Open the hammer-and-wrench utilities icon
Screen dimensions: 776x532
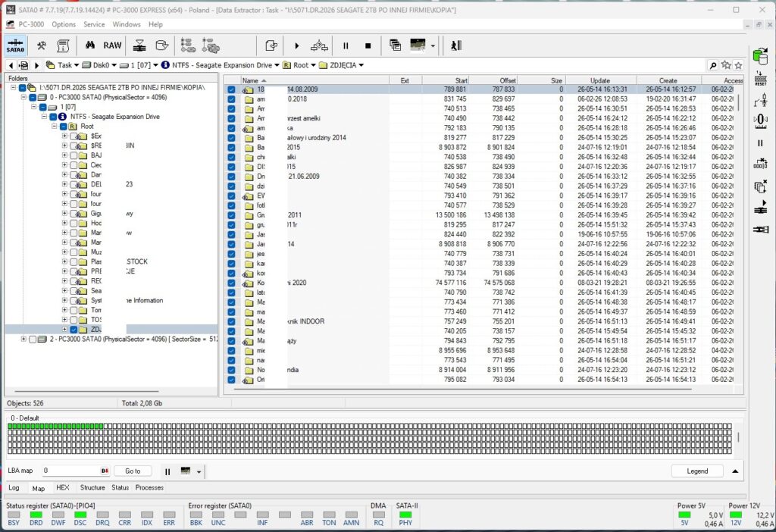point(41,45)
